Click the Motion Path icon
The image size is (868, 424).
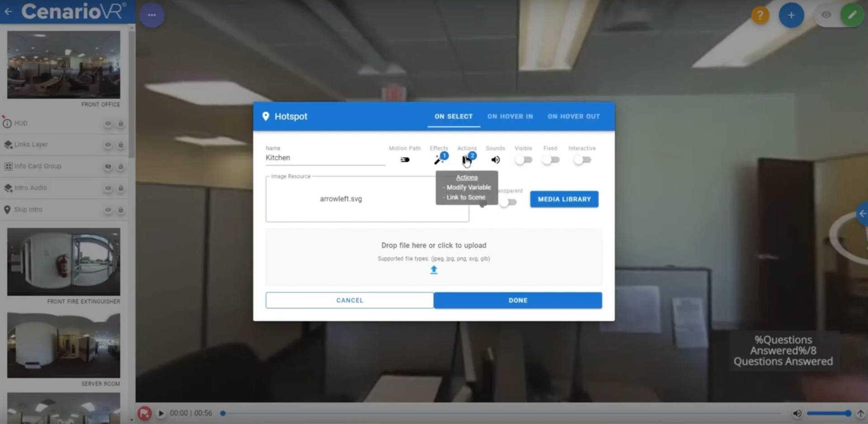(x=405, y=160)
